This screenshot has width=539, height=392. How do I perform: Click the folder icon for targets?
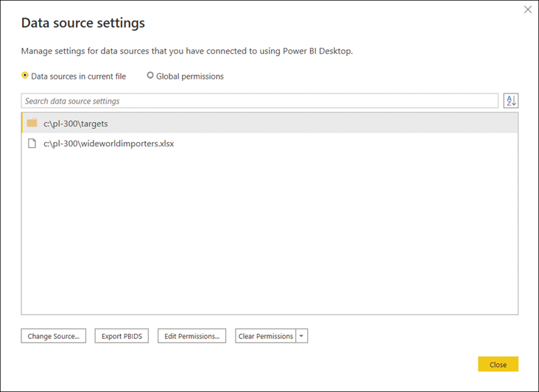pos(32,123)
